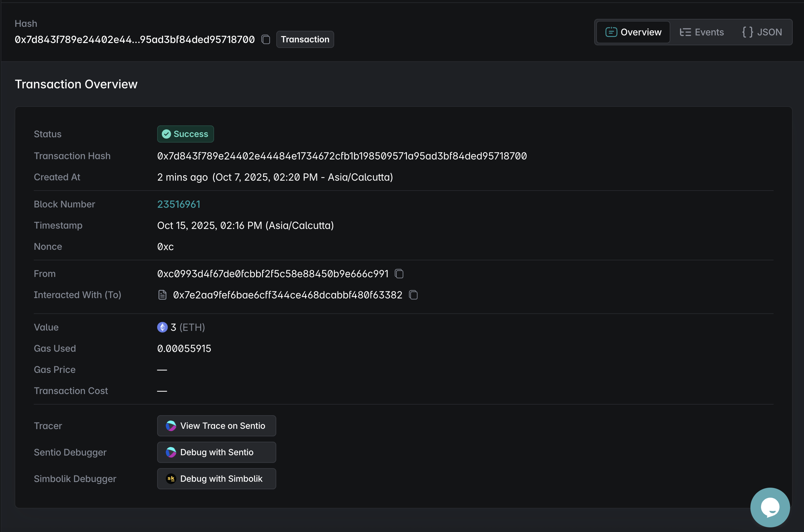Click Debug with Sentio button
Screen dimensions: 804x532
[x=216, y=452]
